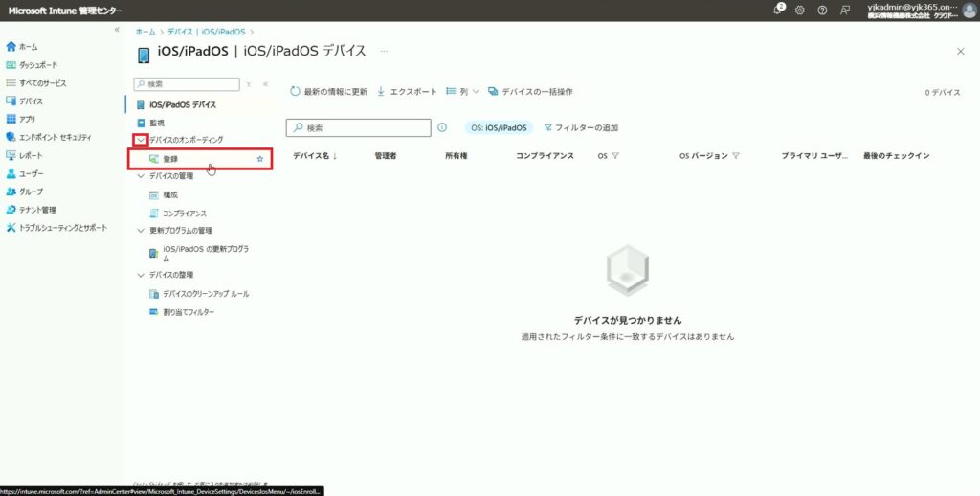Click the device list search box
Screen dimensions: 980x496
(359, 127)
